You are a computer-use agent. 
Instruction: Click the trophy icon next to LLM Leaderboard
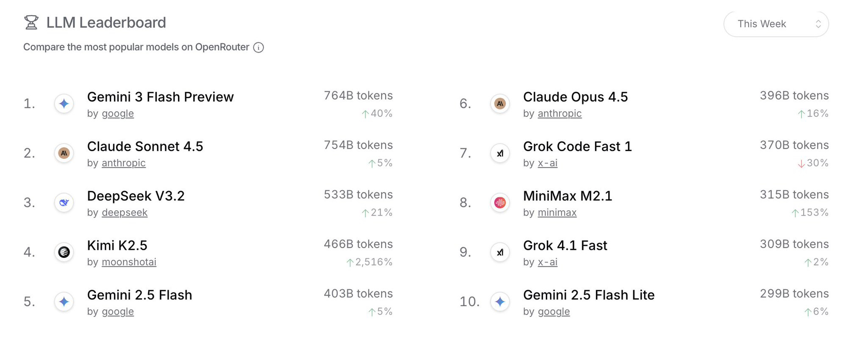pyautogui.click(x=31, y=22)
